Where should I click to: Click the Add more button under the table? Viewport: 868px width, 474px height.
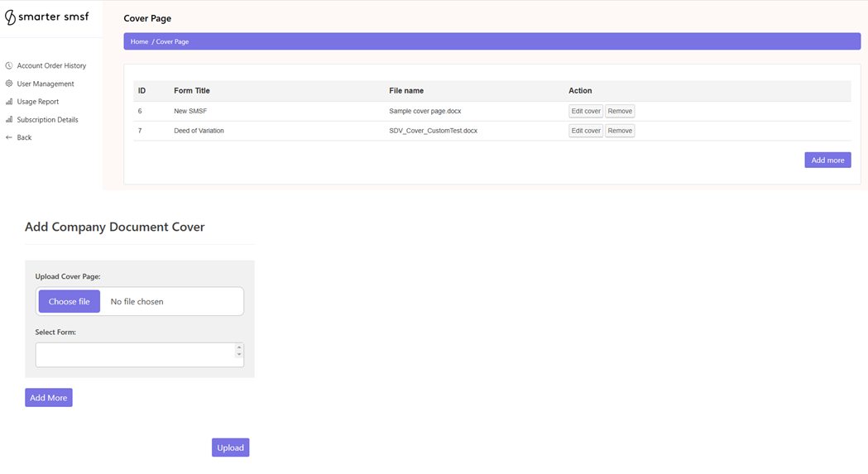click(827, 160)
